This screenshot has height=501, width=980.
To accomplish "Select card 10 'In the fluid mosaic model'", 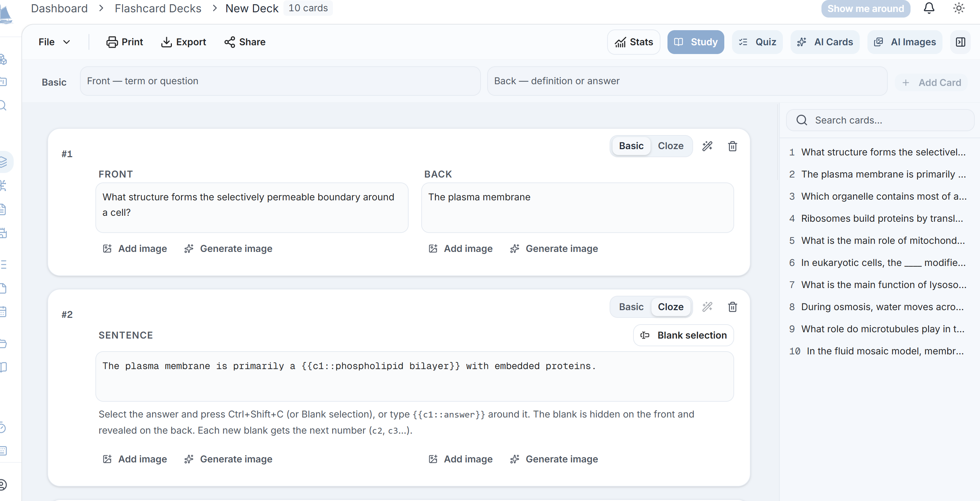I will [878, 351].
